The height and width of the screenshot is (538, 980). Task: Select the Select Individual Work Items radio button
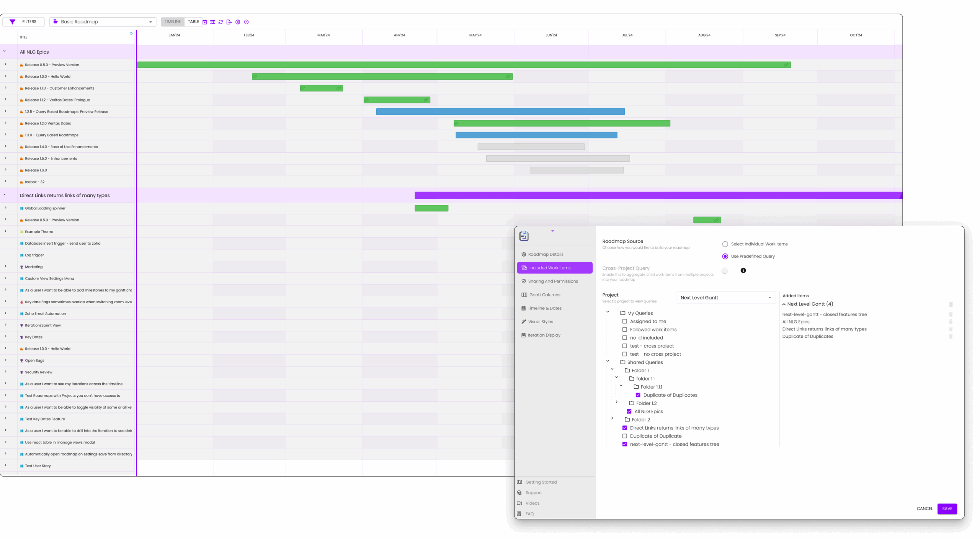[x=725, y=244]
